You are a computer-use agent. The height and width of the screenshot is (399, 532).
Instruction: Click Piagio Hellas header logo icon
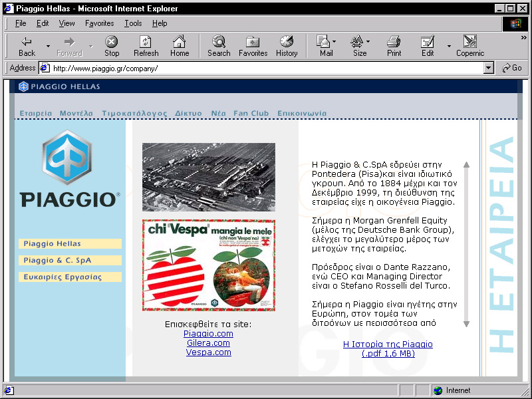(x=23, y=86)
